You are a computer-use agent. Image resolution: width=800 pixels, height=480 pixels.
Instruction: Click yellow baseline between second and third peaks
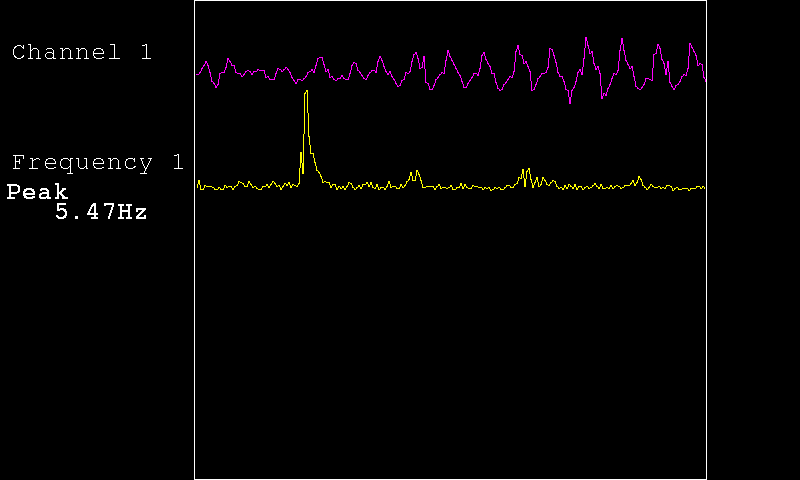(x=470, y=187)
